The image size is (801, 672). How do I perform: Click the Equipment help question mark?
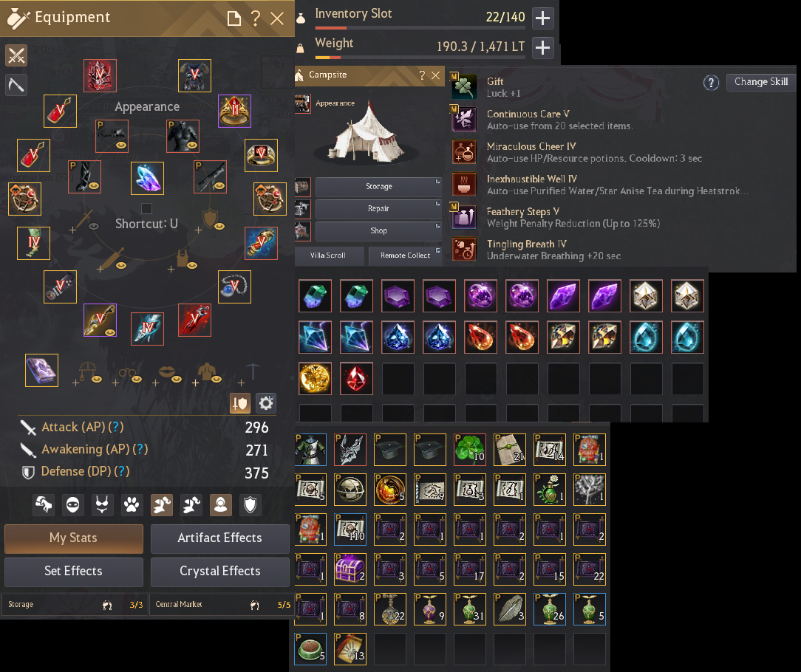[256, 18]
